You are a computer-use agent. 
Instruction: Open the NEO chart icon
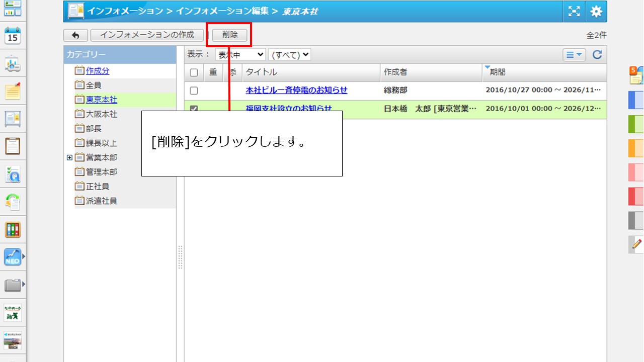(13, 257)
